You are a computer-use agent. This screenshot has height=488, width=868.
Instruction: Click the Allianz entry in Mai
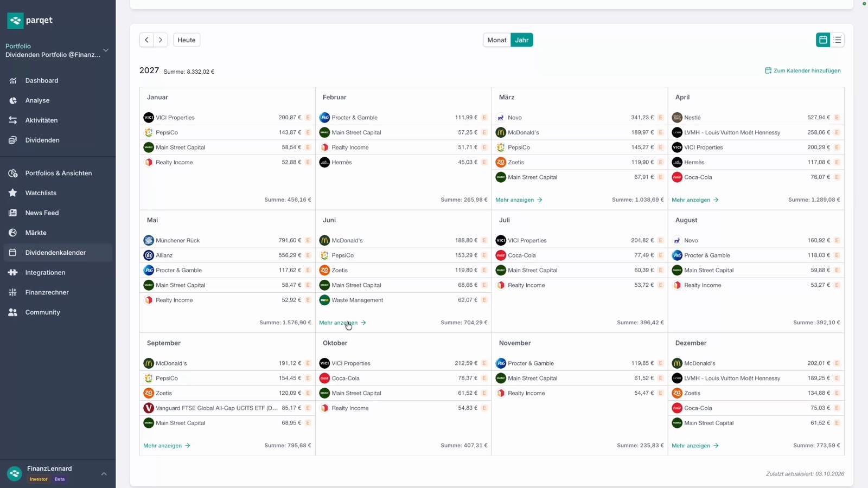coord(227,255)
